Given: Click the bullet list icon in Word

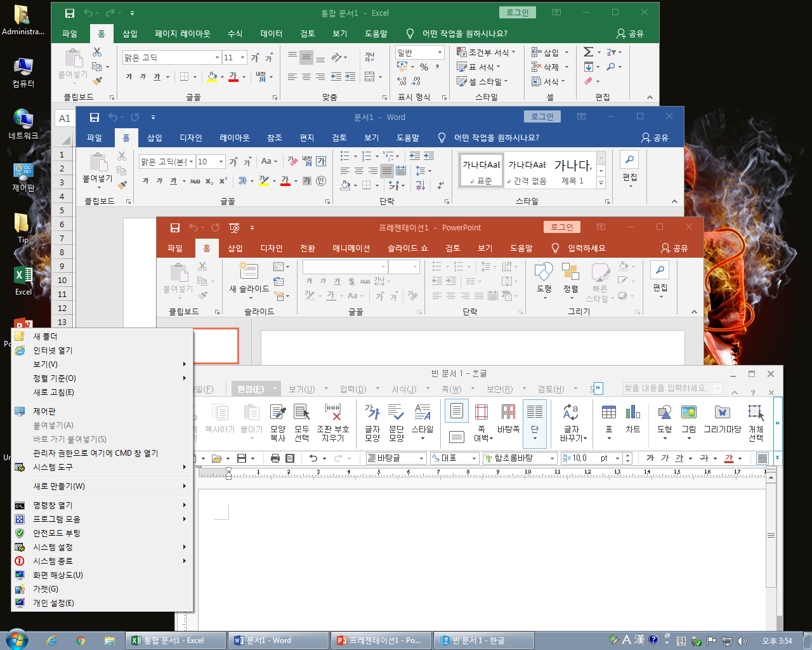Looking at the screenshot, I should (x=345, y=156).
